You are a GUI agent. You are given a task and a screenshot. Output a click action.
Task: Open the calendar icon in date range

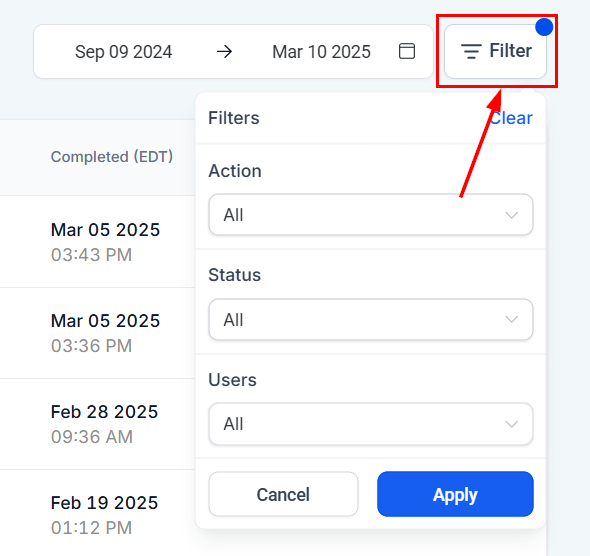[406, 51]
